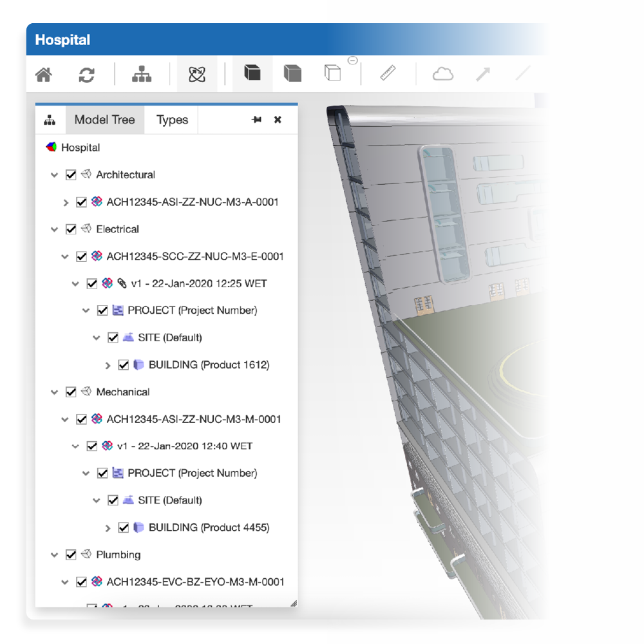Collapse the Mechanical tree node
The height and width of the screenshot is (644, 644).
(55, 392)
